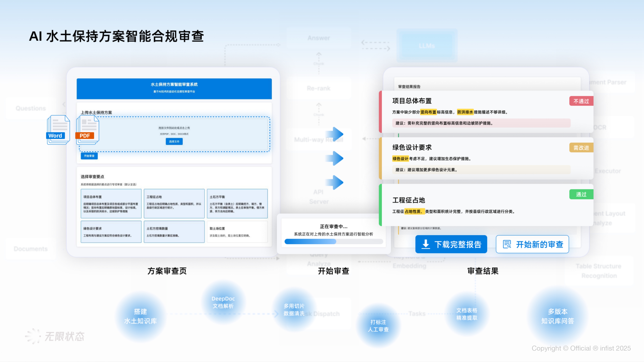Click the Copyright infist 2025 footer text
Screen dimensions: 644x362
[581, 348]
